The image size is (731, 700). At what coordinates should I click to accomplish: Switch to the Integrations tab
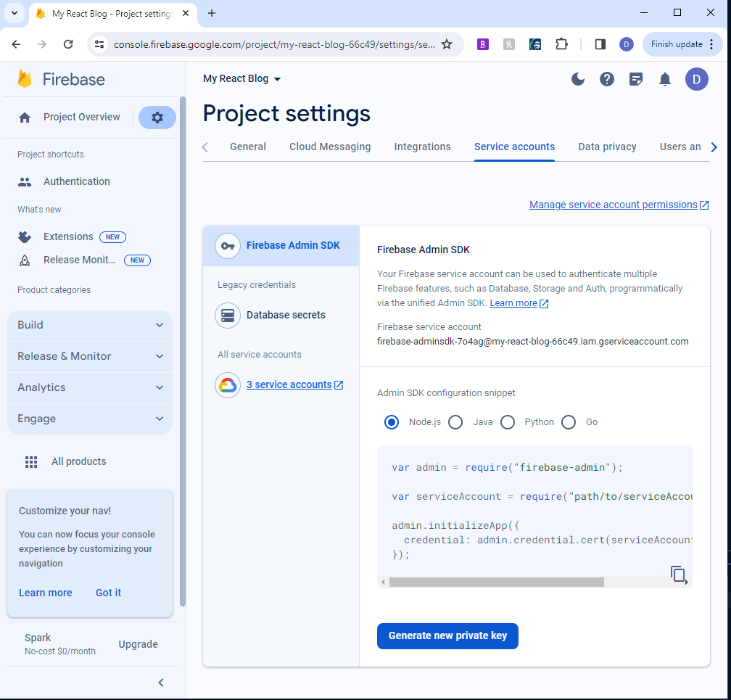tap(422, 147)
